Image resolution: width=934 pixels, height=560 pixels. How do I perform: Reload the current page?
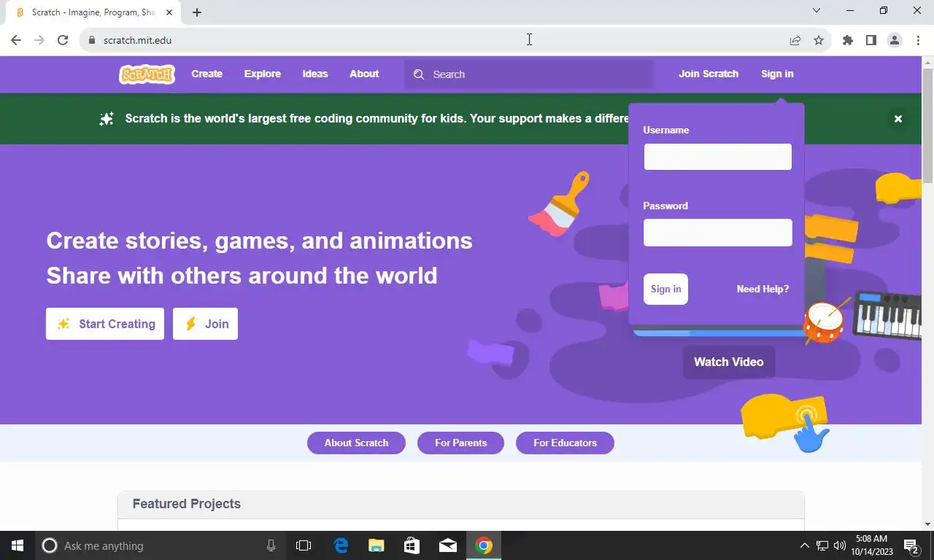pyautogui.click(x=63, y=40)
